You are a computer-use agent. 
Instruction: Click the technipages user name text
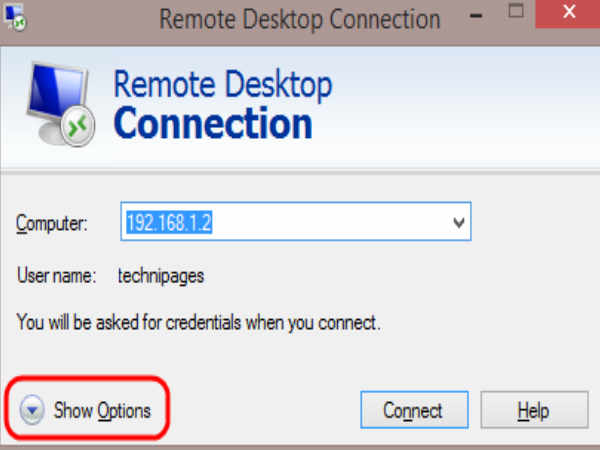[x=161, y=276]
